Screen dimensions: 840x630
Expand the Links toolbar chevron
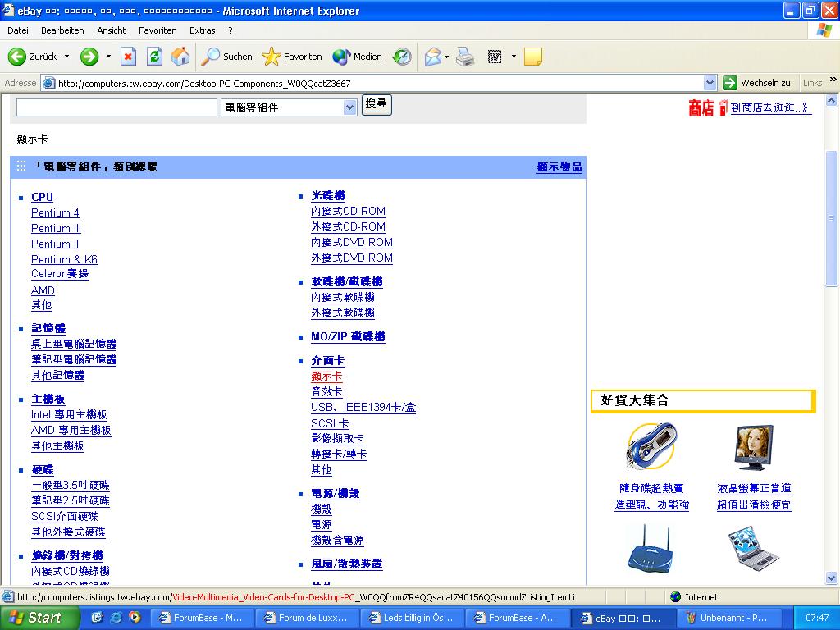coord(833,80)
